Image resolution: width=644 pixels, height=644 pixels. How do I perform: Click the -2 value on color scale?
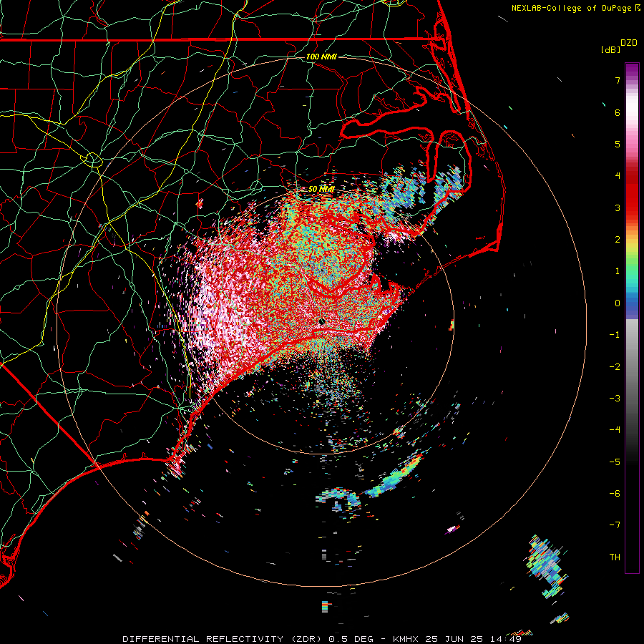tap(615, 367)
